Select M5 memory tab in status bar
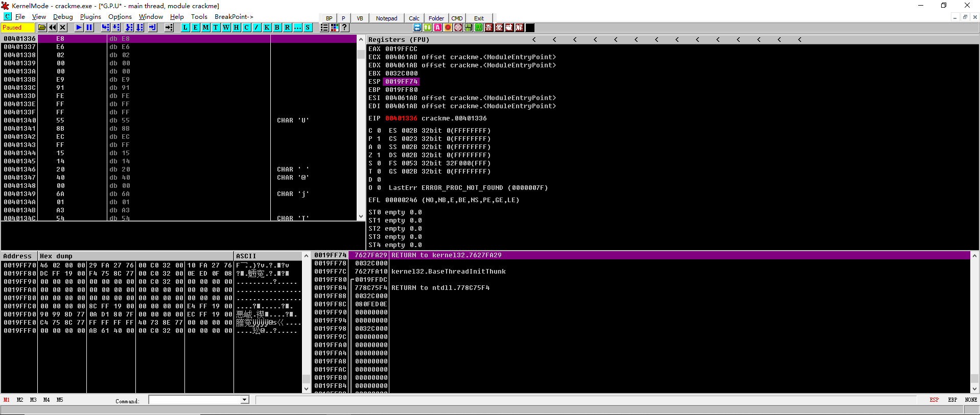 click(60, 400)
